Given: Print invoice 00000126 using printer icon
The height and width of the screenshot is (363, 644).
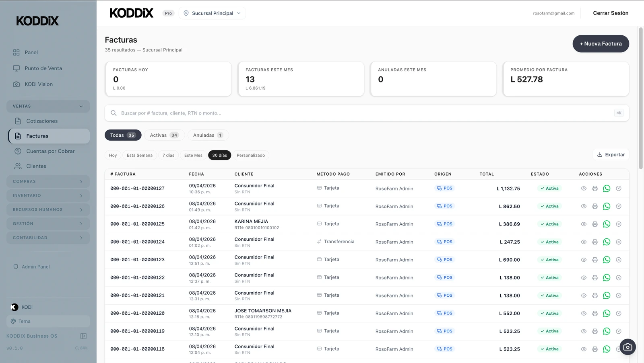Looking at the screenshot, I should (595, 206).
